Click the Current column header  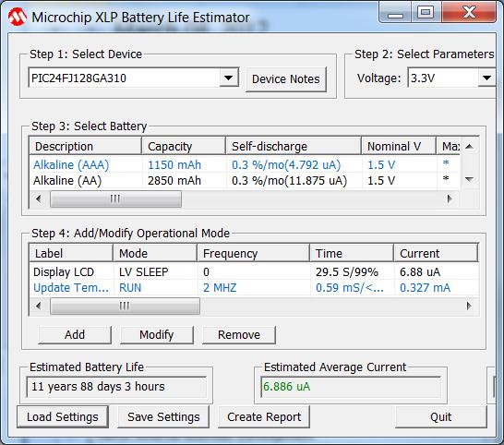pos(436,253)
